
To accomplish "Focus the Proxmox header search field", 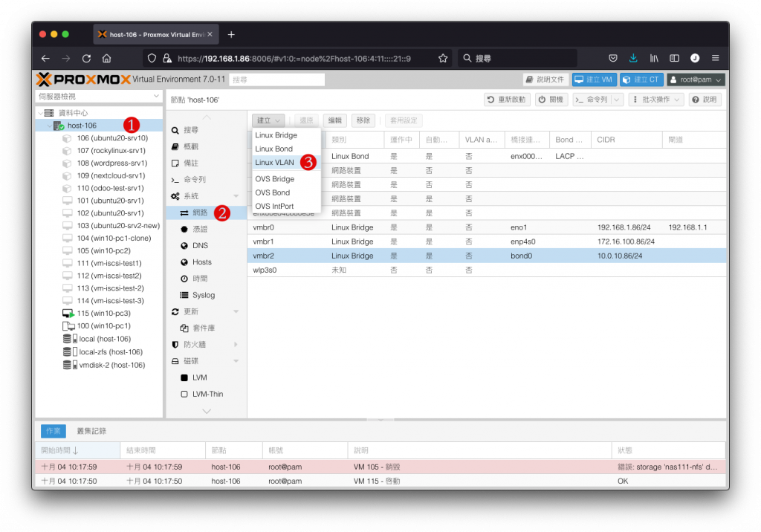I will 276,80.
